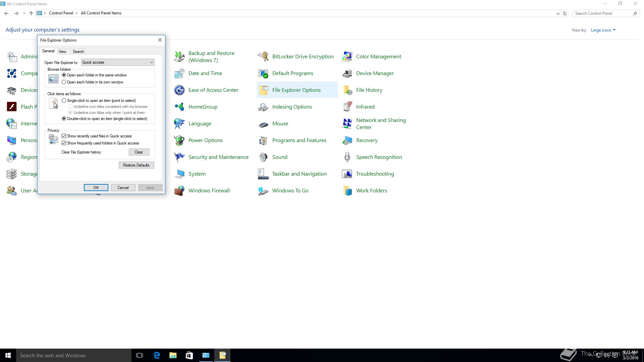Click the refresh button in address bar
This screenshot has width=644, height=362.
[x=565, y=13]
